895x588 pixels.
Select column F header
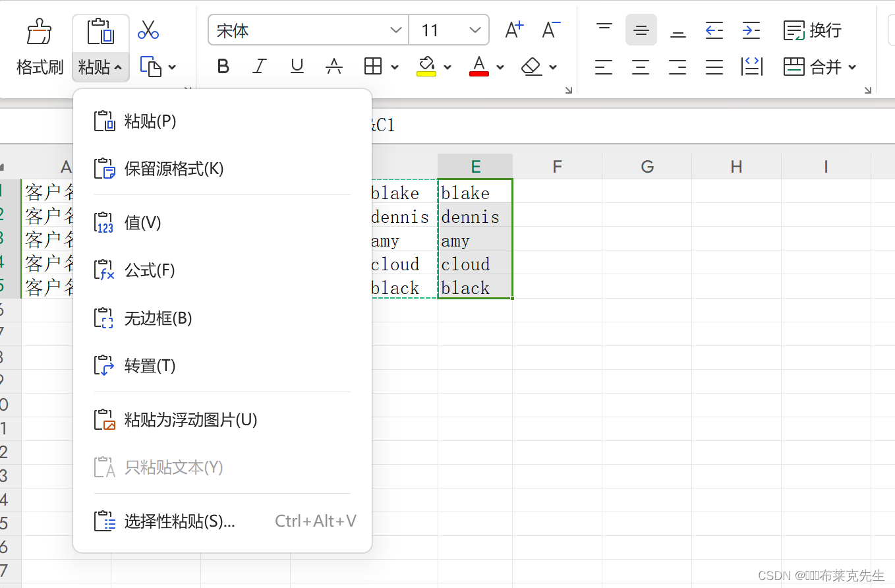pyautogui.click(x=558, y=167)
